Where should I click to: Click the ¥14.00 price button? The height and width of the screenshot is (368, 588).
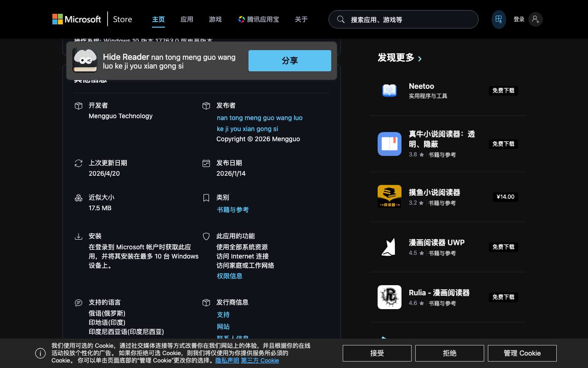(505, 197)
